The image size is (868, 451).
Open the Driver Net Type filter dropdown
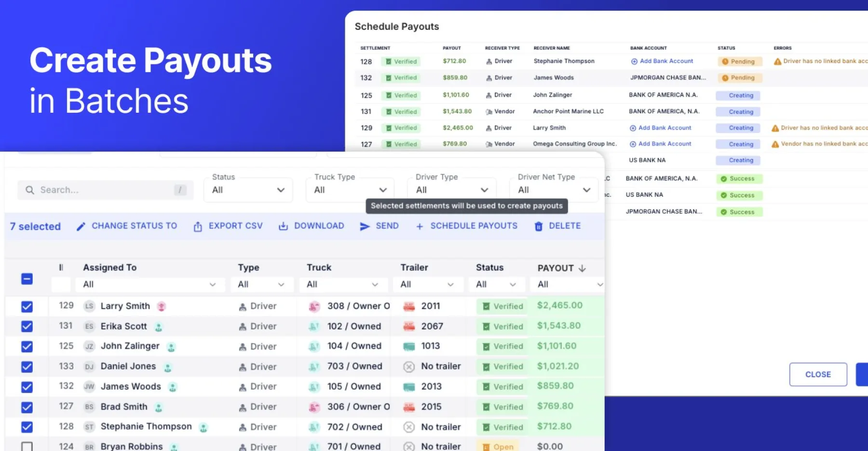pyautogui.click(x=554, y=190)
